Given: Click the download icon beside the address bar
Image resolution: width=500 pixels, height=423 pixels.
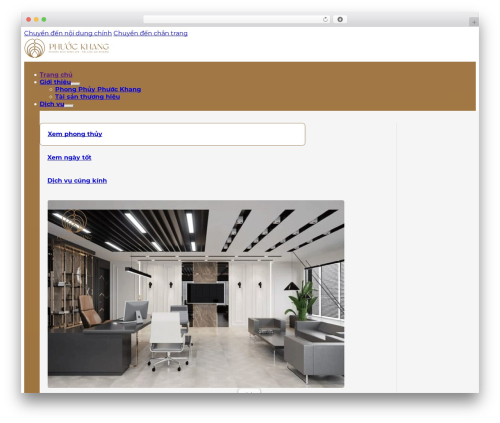Looking at the screenshot, I should click(x=340, y=20).
